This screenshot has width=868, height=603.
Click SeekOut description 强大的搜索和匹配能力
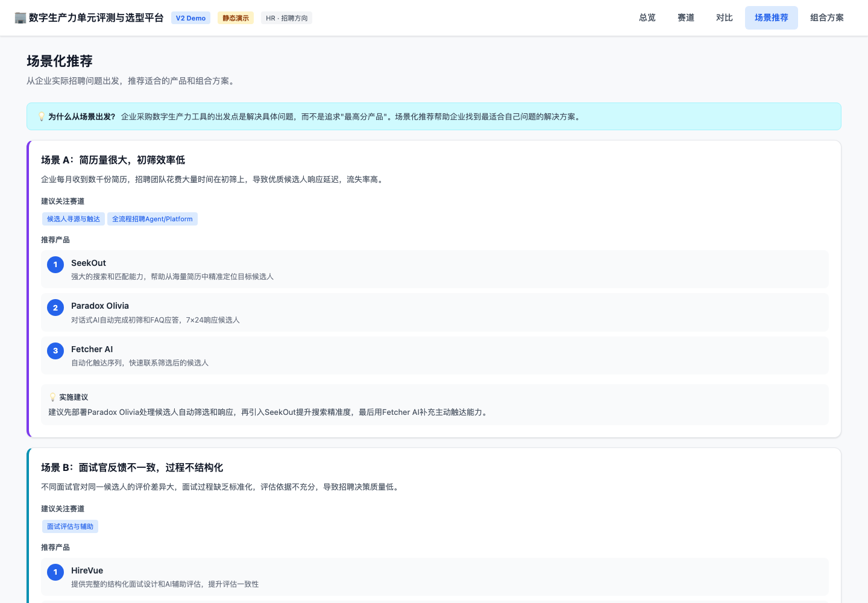pos(172,277)
